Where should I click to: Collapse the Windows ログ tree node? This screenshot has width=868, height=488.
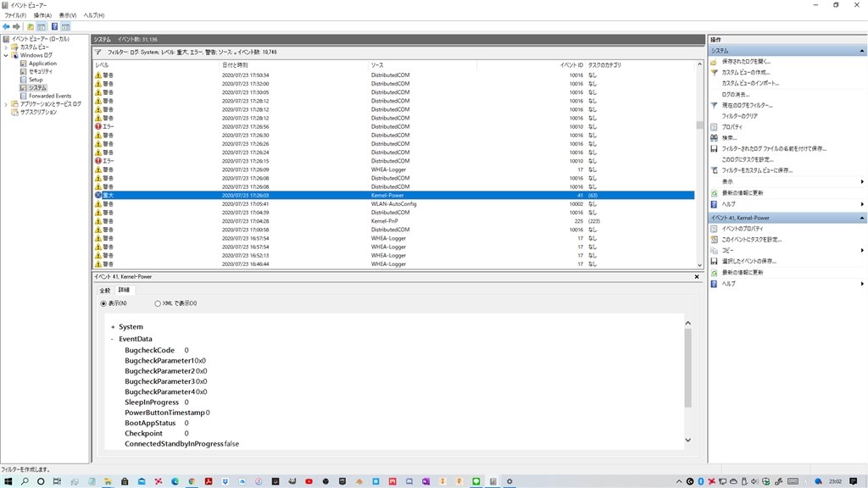pos(6,55)
